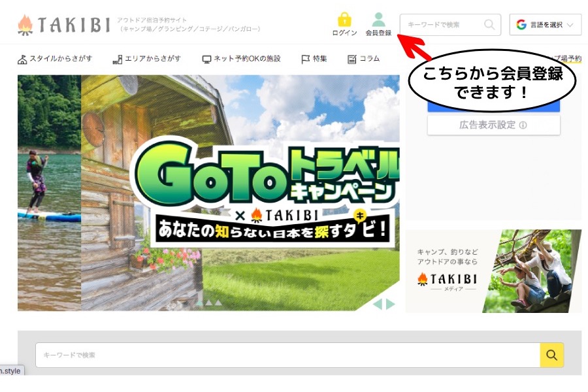Click the 広告表示設定 button
588x392 pixels.
pos(493,125)
